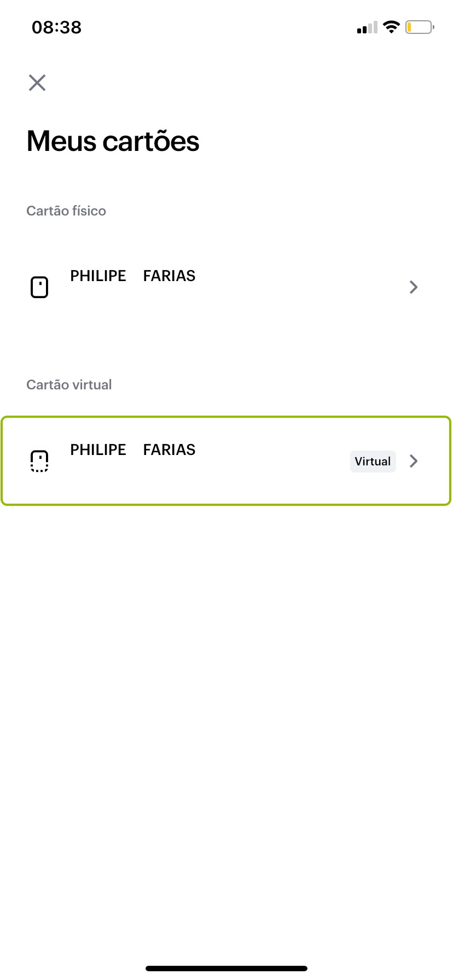This screenshot has width=453, height=980.
Task: Tap the physical card icon
Action: point(39,287)
